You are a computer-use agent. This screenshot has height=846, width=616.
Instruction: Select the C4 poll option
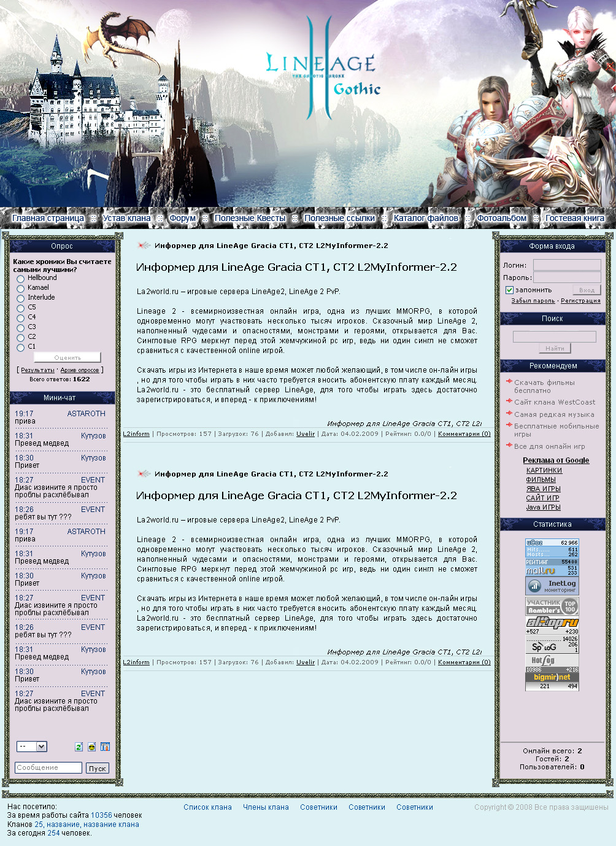coord(20,318)
